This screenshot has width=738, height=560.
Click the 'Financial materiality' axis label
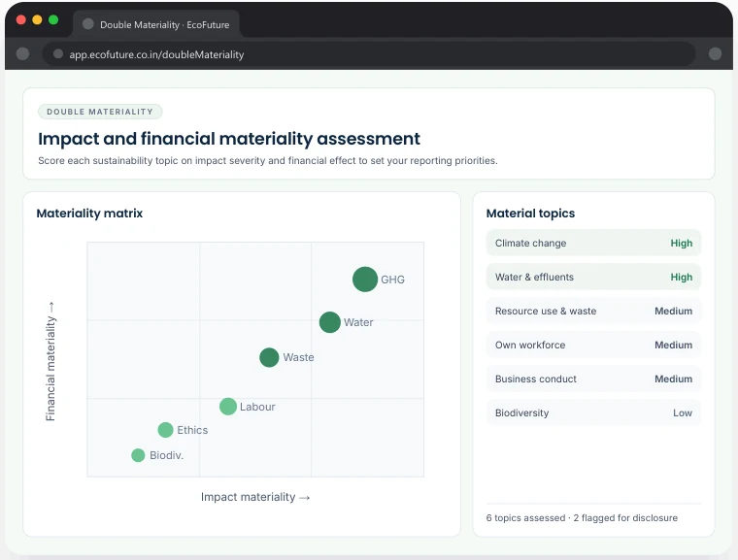(x=50, y=361)
